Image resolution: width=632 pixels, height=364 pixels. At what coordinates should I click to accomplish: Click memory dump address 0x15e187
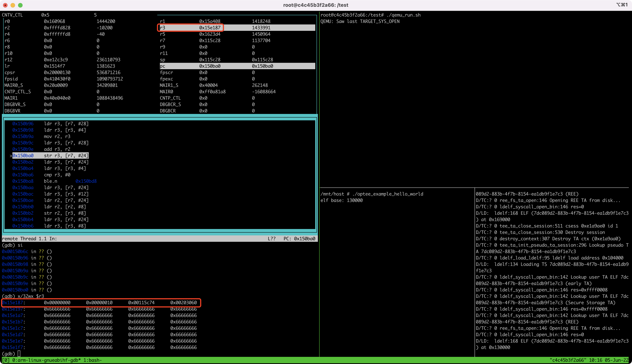click(x=12, y=303)
